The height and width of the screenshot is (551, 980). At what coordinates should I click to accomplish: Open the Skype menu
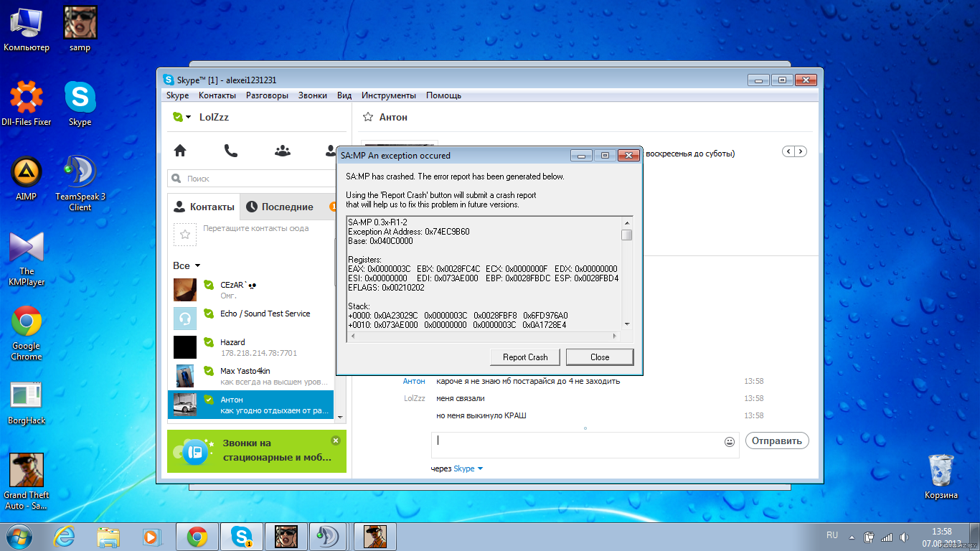click(177, 95)
